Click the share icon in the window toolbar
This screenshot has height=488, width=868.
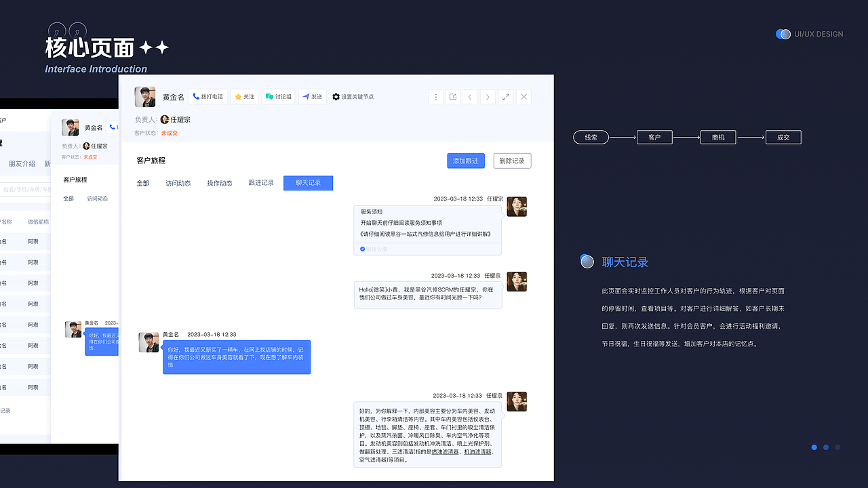click(x=452, y=96)
